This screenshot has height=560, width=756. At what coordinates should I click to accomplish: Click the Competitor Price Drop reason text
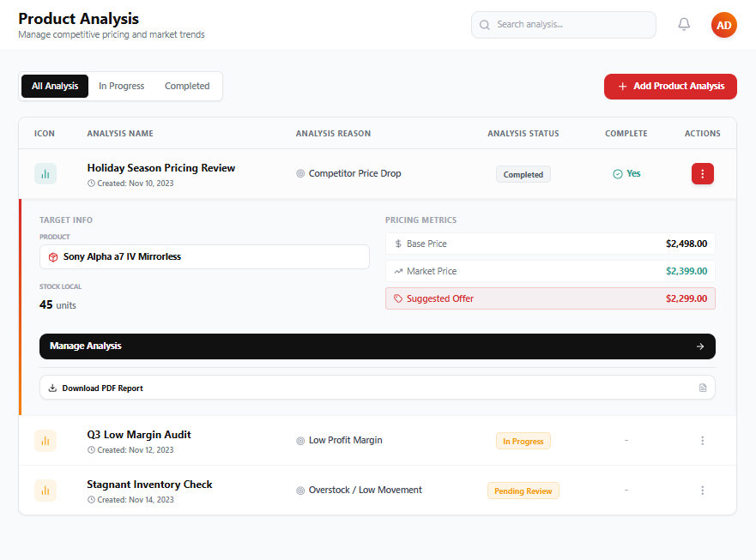355,173
